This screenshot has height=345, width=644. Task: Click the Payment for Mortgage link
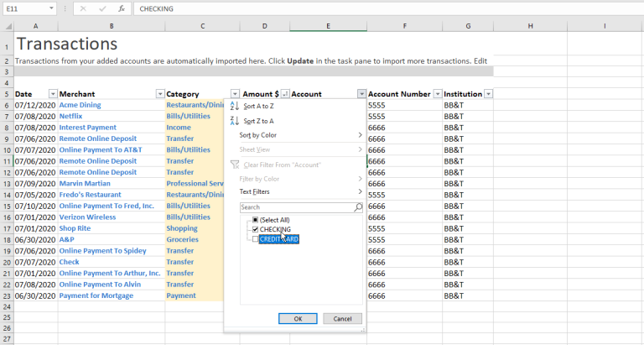(x=96, y=296)
